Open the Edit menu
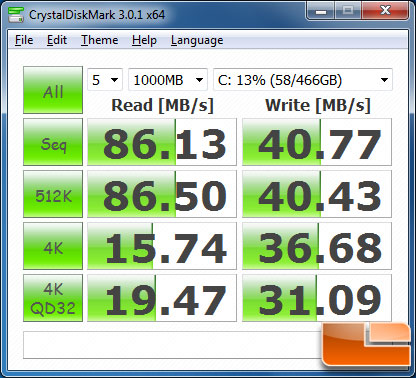The image size is (416, 378). coord(57,40)
